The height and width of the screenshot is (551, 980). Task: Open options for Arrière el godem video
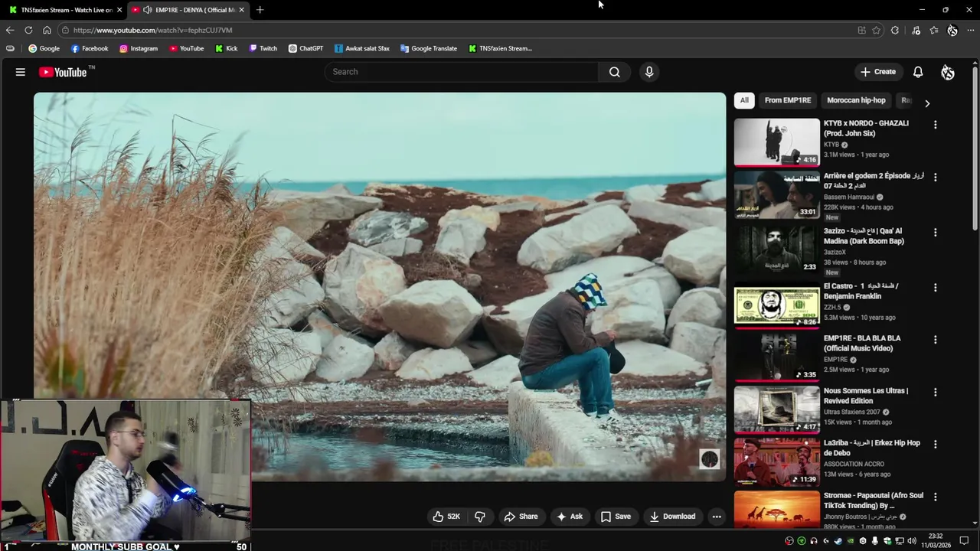tap(935, 178)
